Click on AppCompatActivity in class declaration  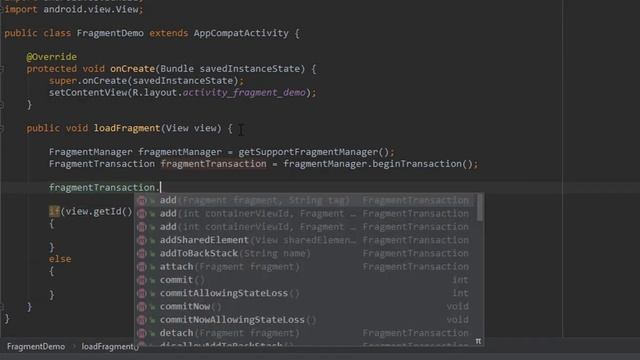(x=241, y=33)
